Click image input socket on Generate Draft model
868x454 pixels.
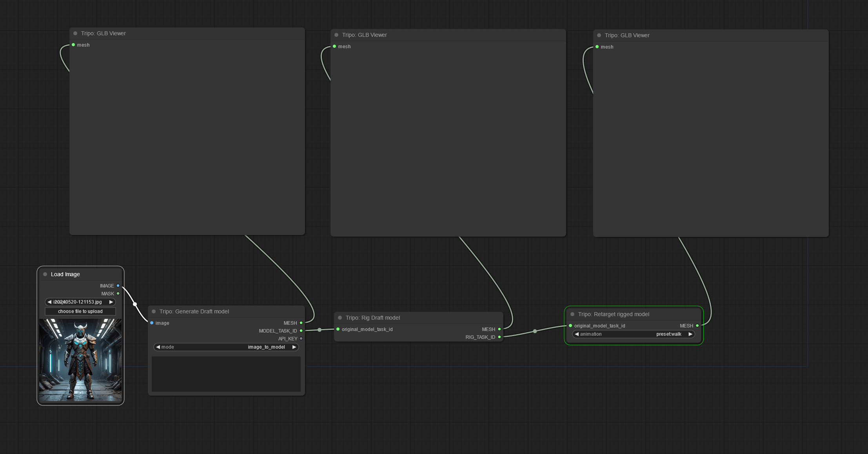point(152,323)
